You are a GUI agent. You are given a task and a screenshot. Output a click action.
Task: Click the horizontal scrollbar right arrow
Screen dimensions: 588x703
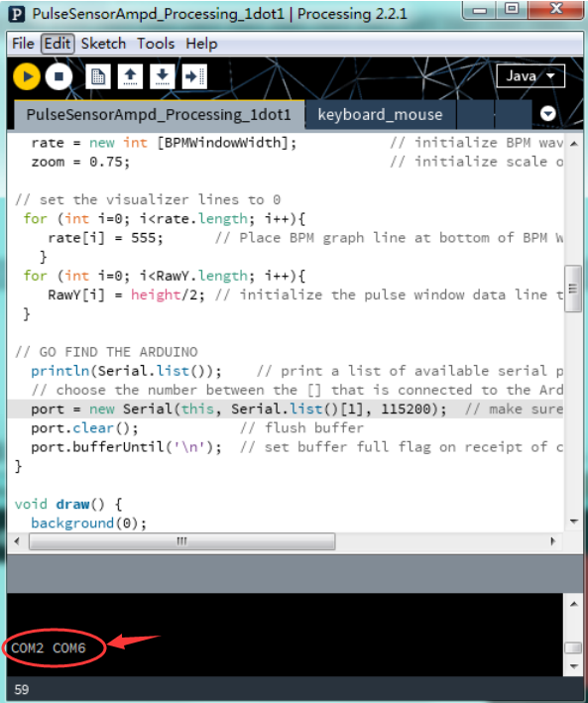pos(553,541)
